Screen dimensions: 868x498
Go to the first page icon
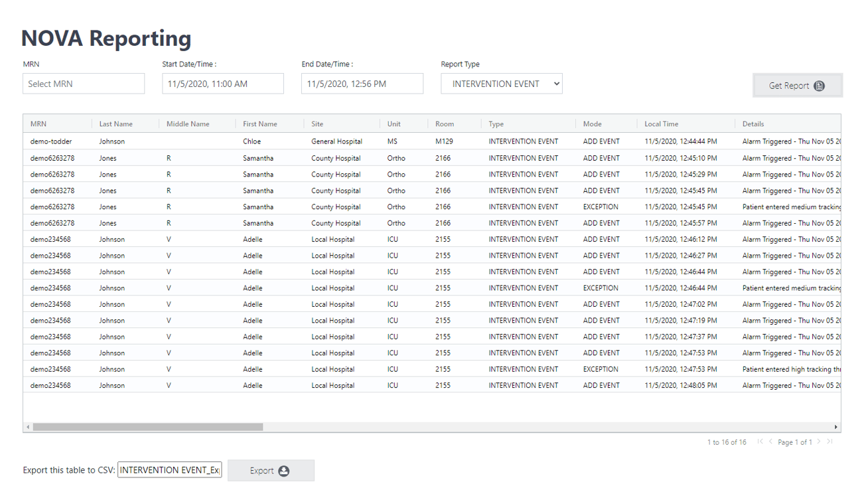(x=760, y=442)
